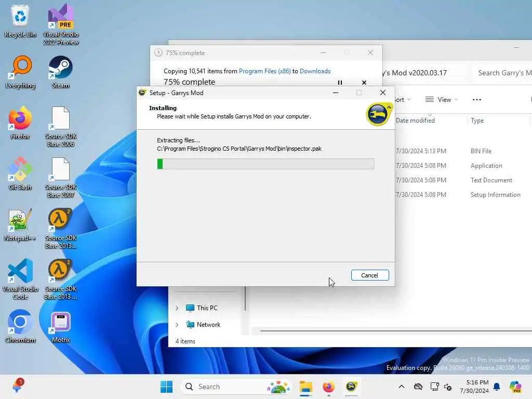Screen dimensions: 532x399
Task: Click the horizontal scrollbar in Explorer
Action: pos(395,330)
